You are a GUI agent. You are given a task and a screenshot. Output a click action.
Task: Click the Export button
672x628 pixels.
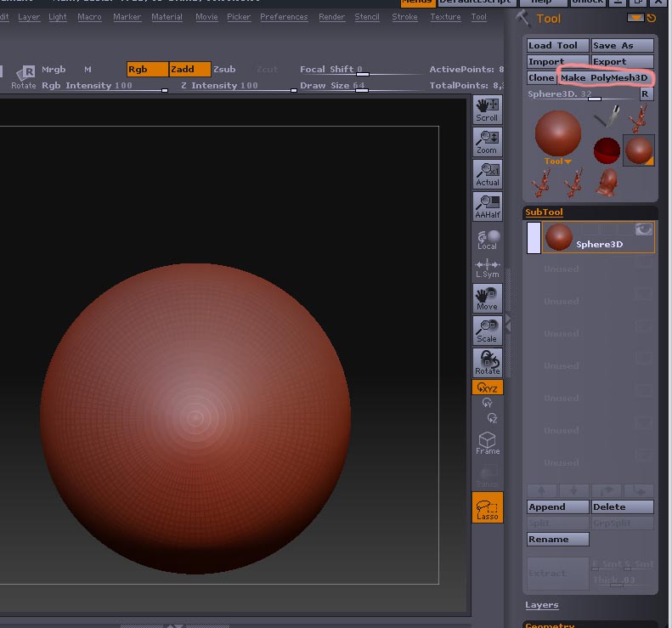coord(622,62)
